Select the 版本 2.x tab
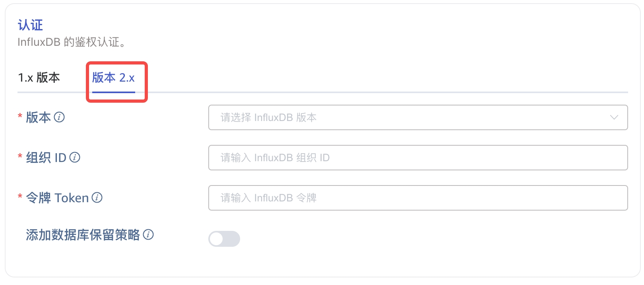This screenshot has width=644, height=285. [114, 77]
